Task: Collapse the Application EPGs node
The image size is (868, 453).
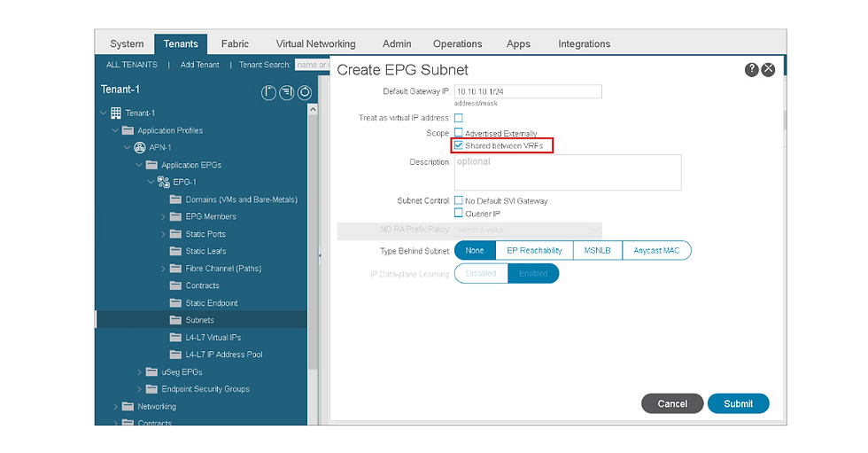Action: point(139,165)
